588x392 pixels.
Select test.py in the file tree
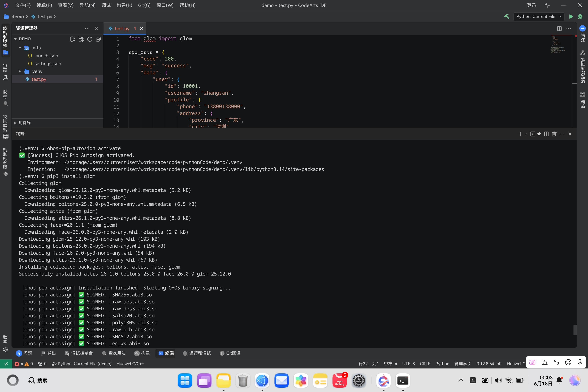57,79
